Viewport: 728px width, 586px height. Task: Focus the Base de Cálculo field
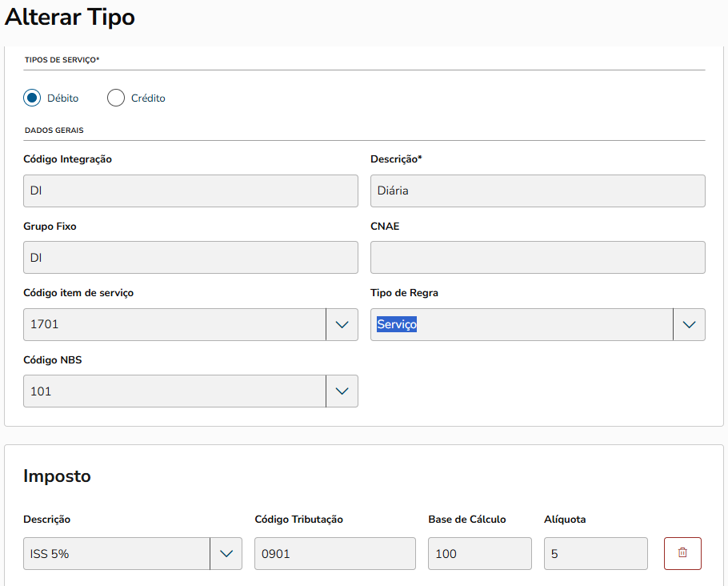click(x=479, y=553)
